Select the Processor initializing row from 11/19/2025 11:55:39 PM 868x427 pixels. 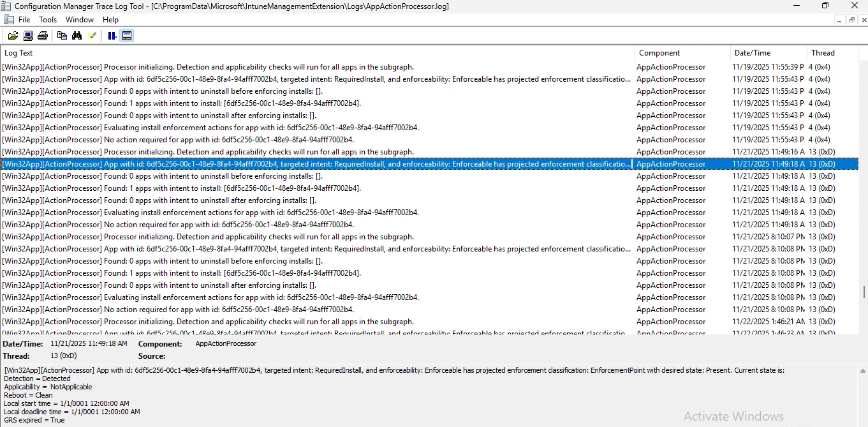429,67
